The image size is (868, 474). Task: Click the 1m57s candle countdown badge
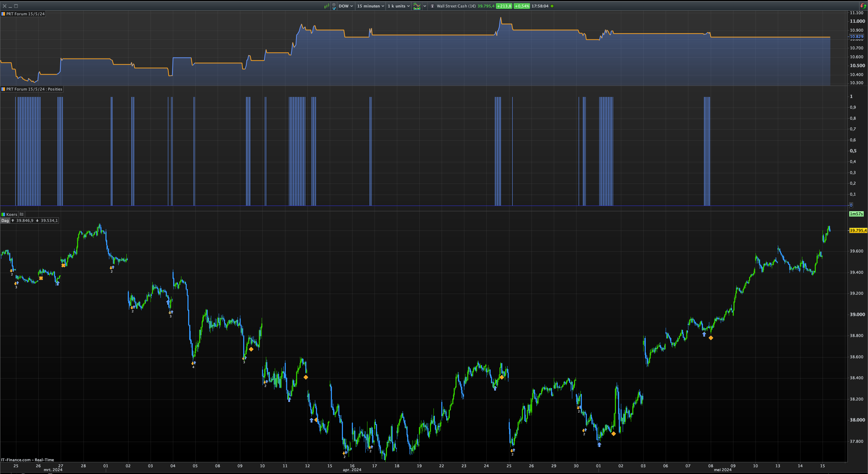(856, 214)
